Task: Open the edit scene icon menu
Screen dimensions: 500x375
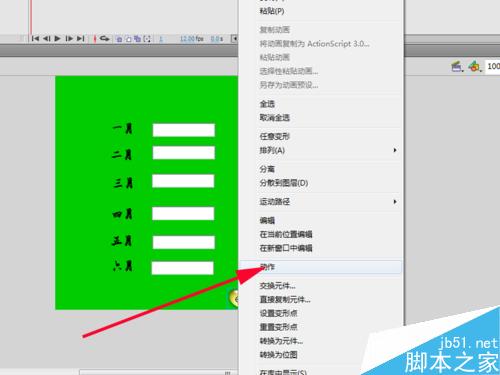Action: [457, 66]
